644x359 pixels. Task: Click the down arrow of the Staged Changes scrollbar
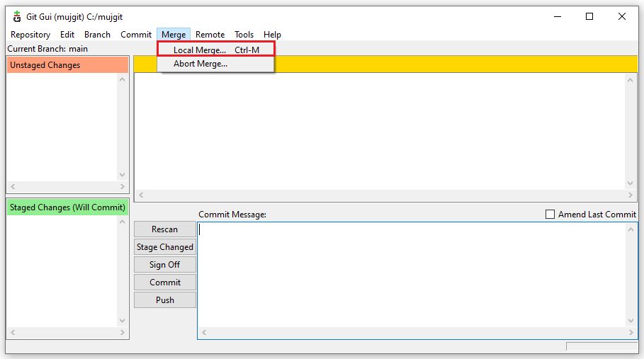click(x=122, y=321)
